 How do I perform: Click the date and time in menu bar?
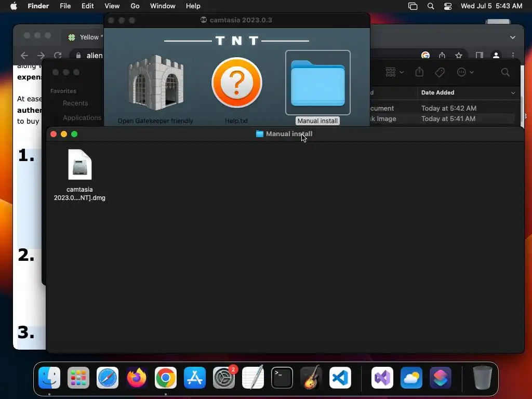click(491, 6)
